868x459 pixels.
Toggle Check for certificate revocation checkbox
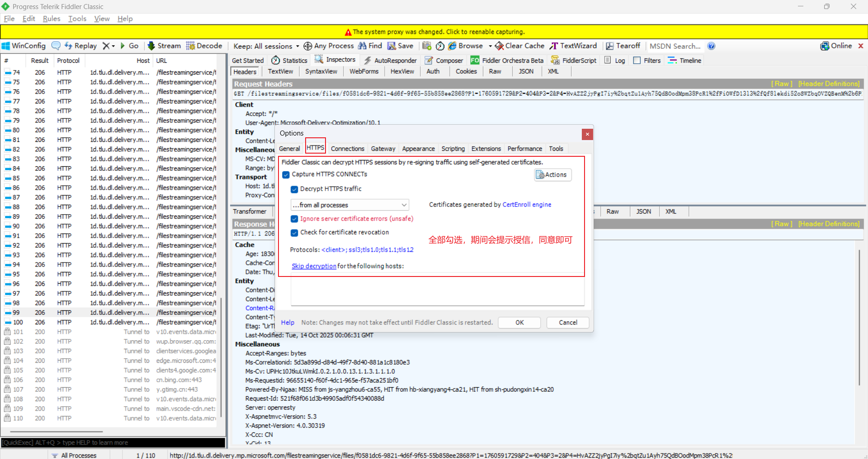pyautogui.click(x=294, y=233)
